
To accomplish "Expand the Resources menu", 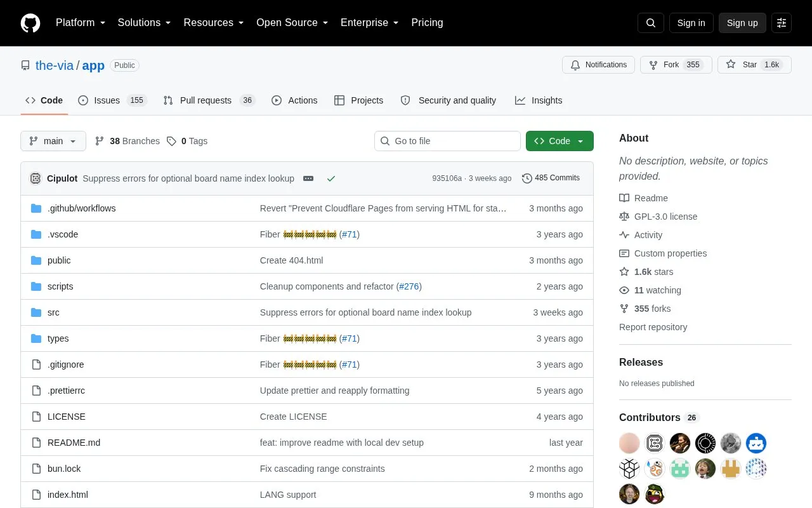I will [x=214, y=23].
